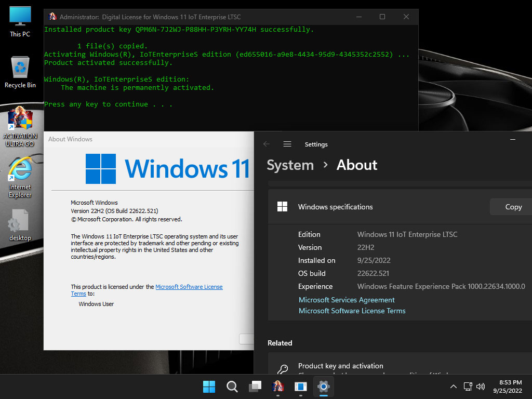532x399 pixels.
Task: Open the clock showing 8:53 PM
Action: coord(508,387)
